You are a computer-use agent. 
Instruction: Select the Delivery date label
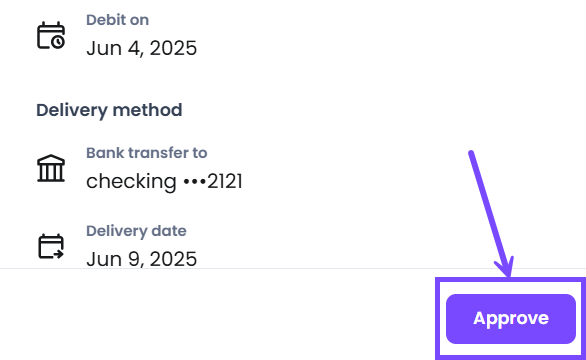[136, 231]
